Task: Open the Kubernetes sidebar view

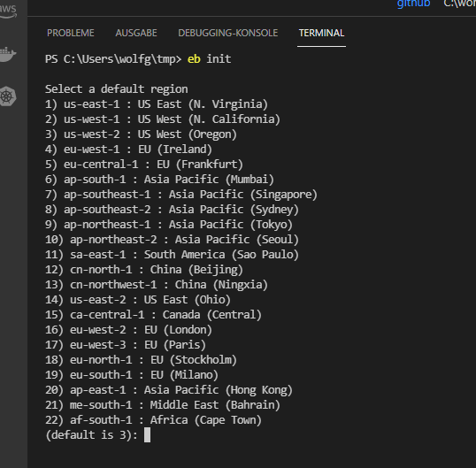Action: (7, 96)
